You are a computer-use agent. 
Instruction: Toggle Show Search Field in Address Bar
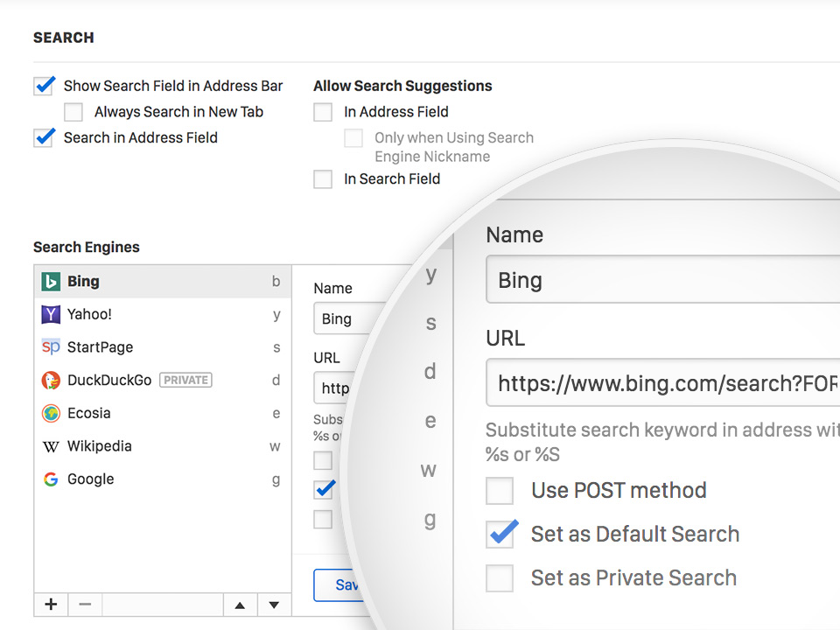click(x=44, y=86)
